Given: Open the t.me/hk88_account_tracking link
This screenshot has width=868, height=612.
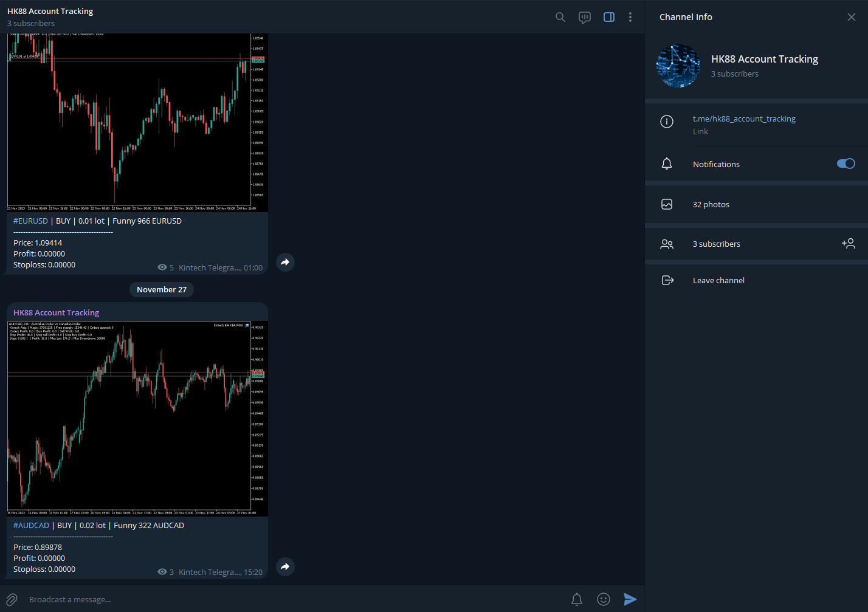Looking at the screenshot, I should (x=744, y=119).
